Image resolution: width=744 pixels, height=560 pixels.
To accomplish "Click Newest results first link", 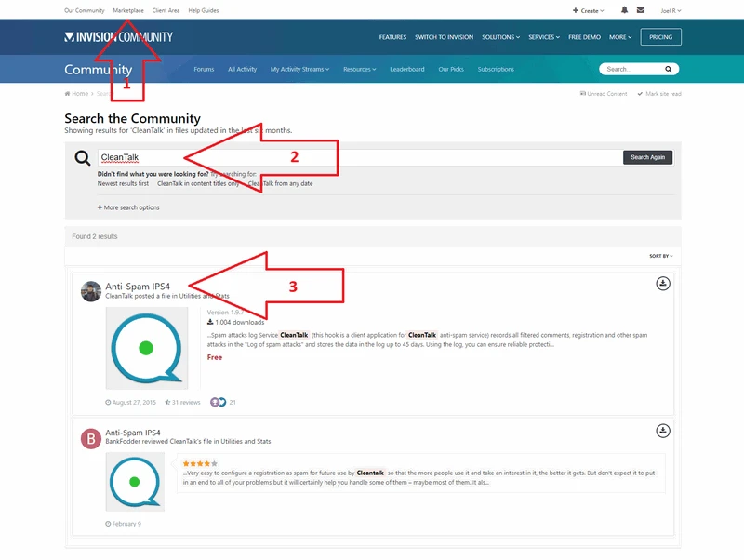I will click(123, 183).
